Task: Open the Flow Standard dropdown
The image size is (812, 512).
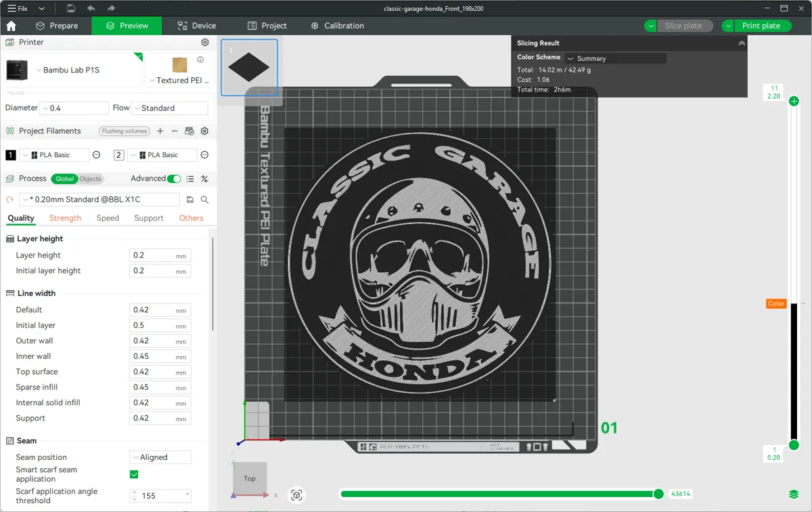Action: 169,108
